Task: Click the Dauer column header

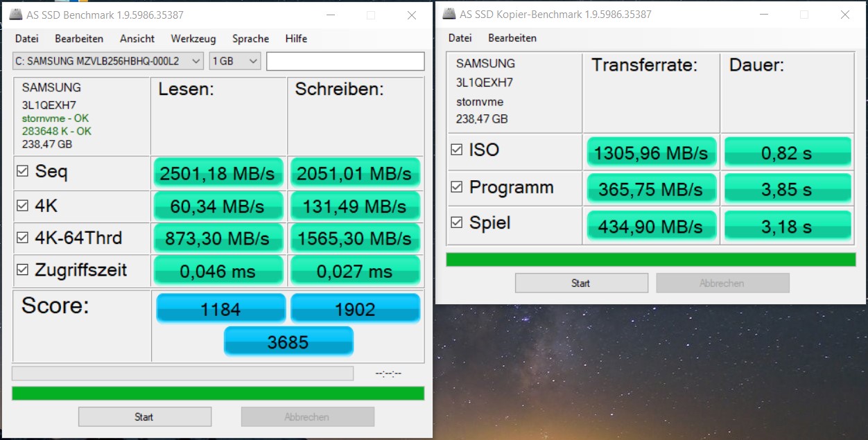Action: coord(756,66)
